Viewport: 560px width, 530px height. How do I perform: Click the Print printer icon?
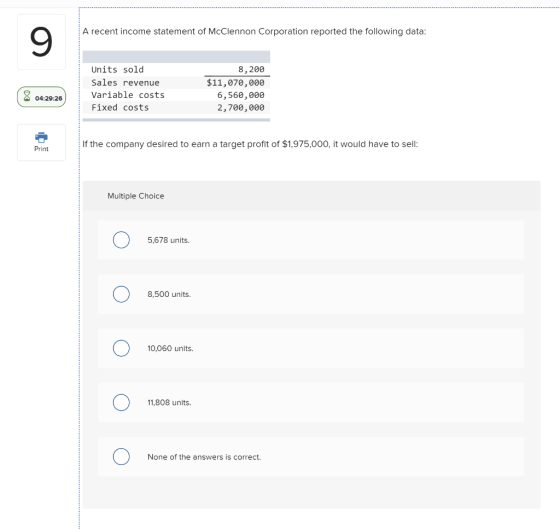click(x=41, y=137)
